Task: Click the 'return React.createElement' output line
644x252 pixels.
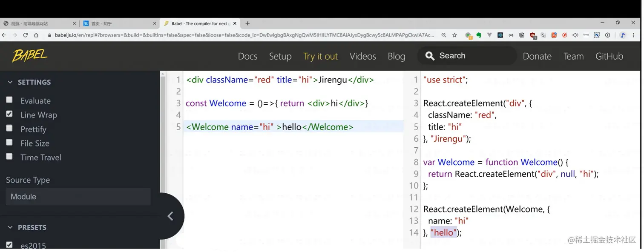Action: [513, 174]
